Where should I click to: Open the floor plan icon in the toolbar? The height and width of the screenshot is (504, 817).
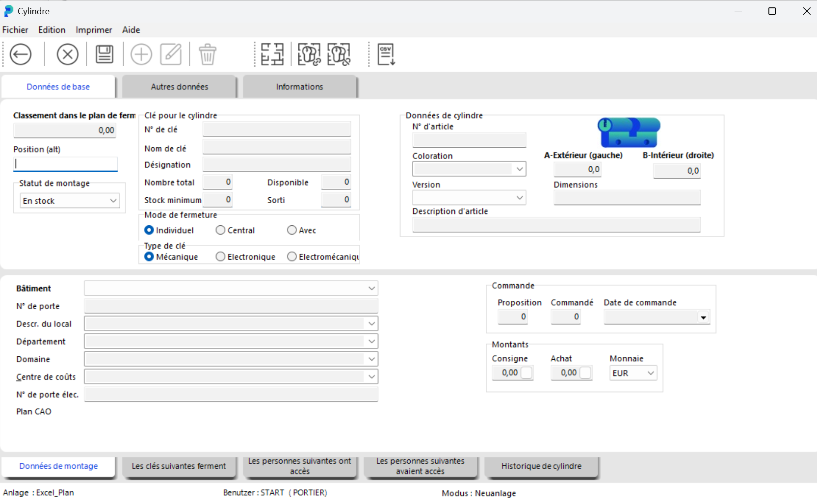tap(272, 54)
